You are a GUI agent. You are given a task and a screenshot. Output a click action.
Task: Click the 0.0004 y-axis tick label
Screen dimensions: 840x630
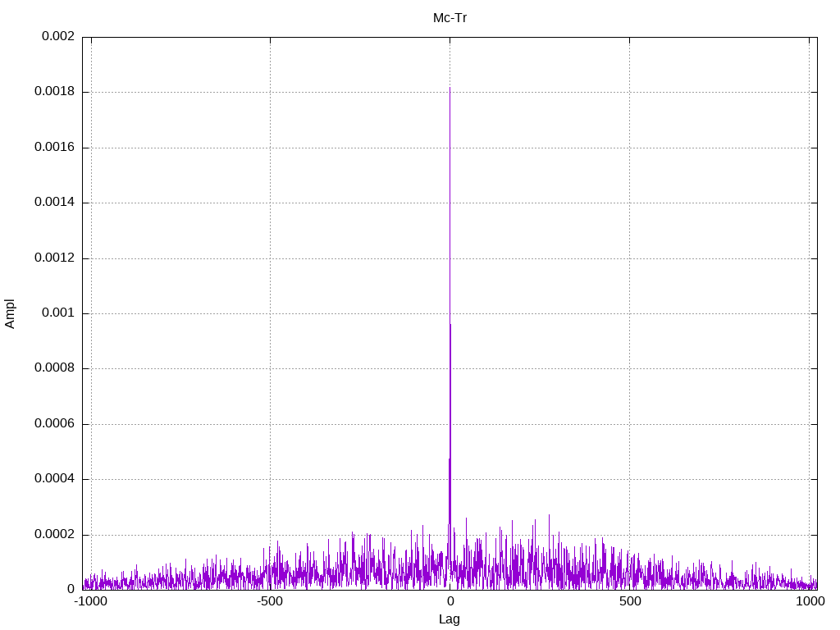[x=54, y=479]
